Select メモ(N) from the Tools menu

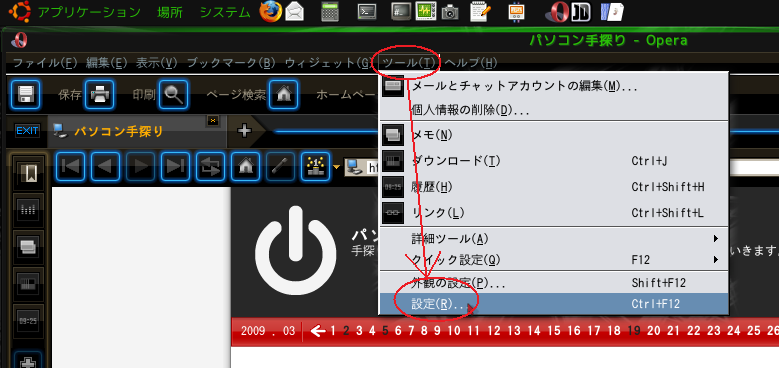tap(553, 135)
